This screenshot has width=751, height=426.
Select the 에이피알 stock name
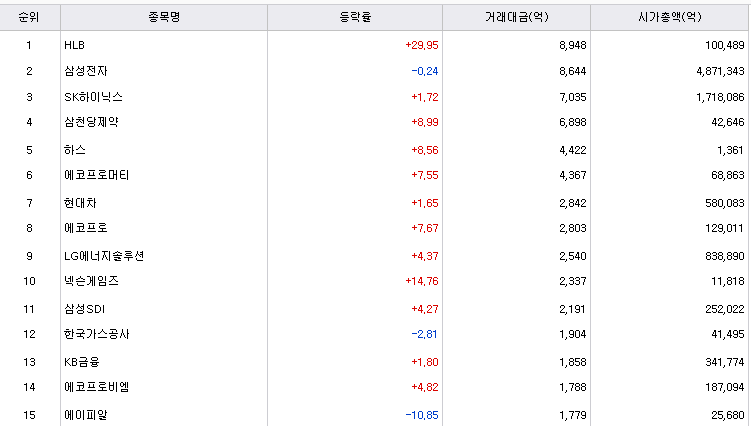86,415
